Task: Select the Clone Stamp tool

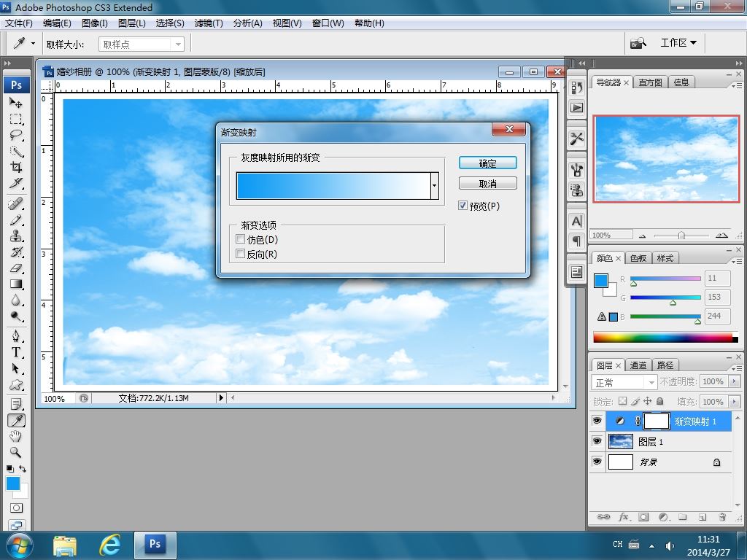Action: (x=16, y=236)
